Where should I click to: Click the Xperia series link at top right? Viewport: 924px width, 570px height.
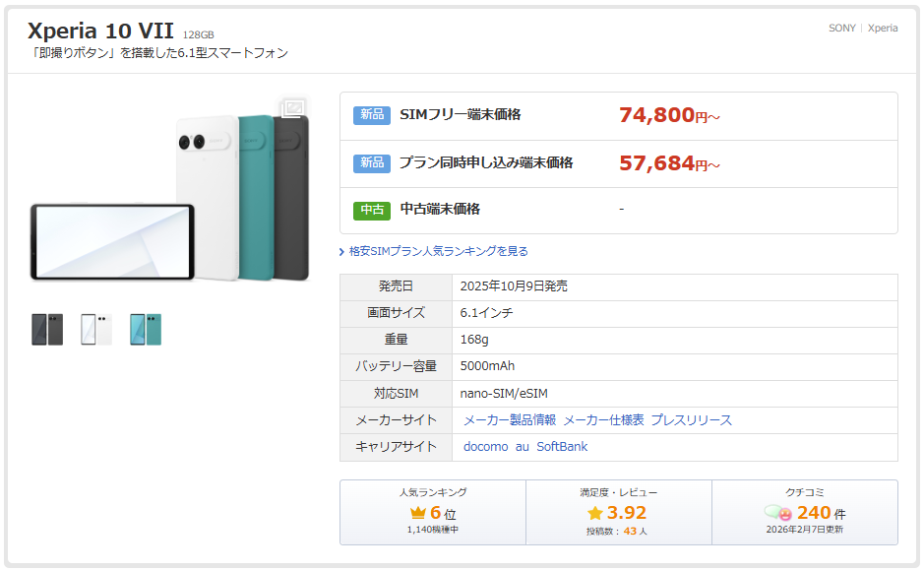883,29
